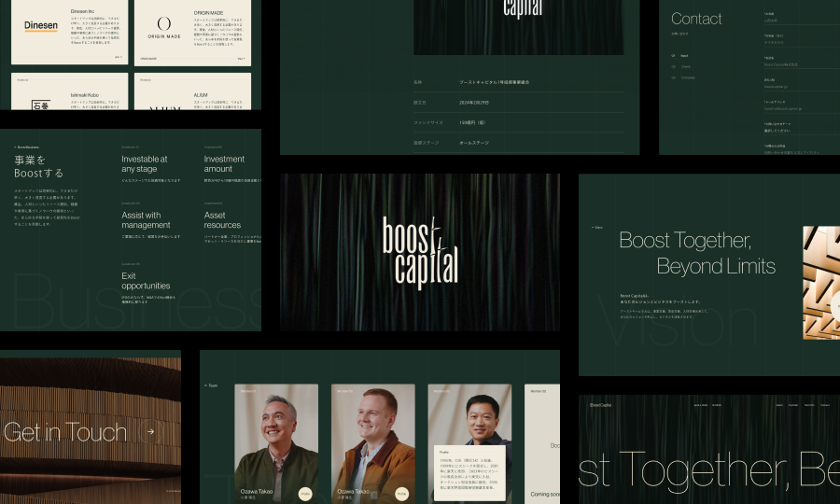
Task: Click the katakana name field in Contact form
Action: pyautogui.click(x=802, y=42)
